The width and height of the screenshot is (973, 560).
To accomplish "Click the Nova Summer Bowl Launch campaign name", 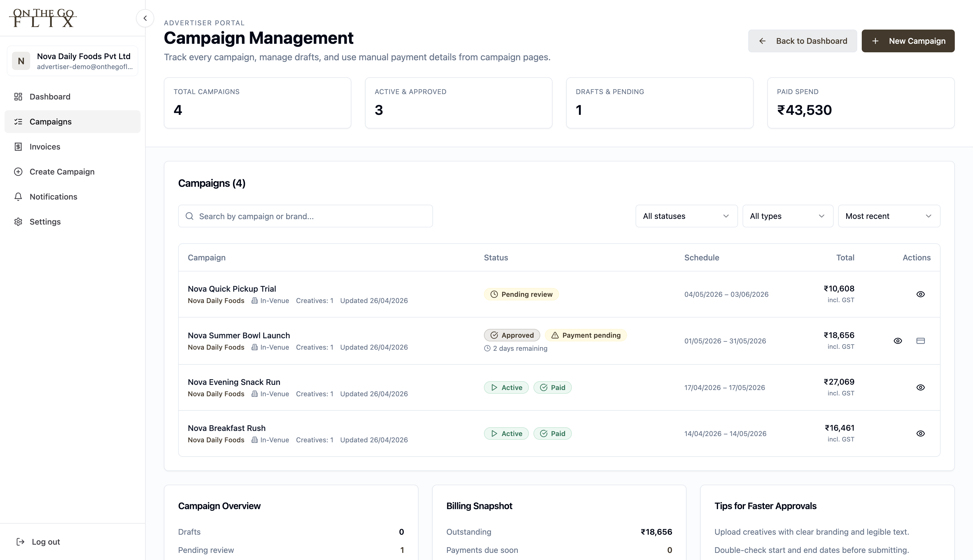I will pos(239,335).
